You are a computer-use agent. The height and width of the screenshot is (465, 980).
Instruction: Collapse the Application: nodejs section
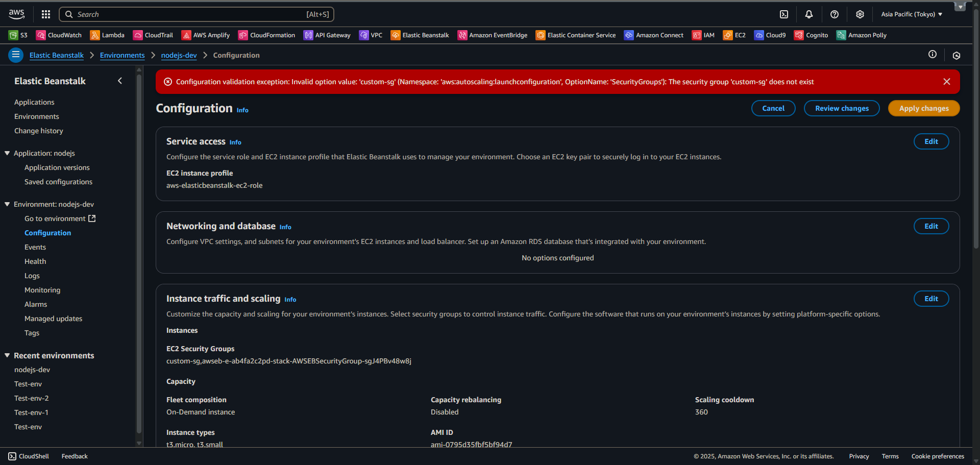pyautogui.click(x=7, y=153)
